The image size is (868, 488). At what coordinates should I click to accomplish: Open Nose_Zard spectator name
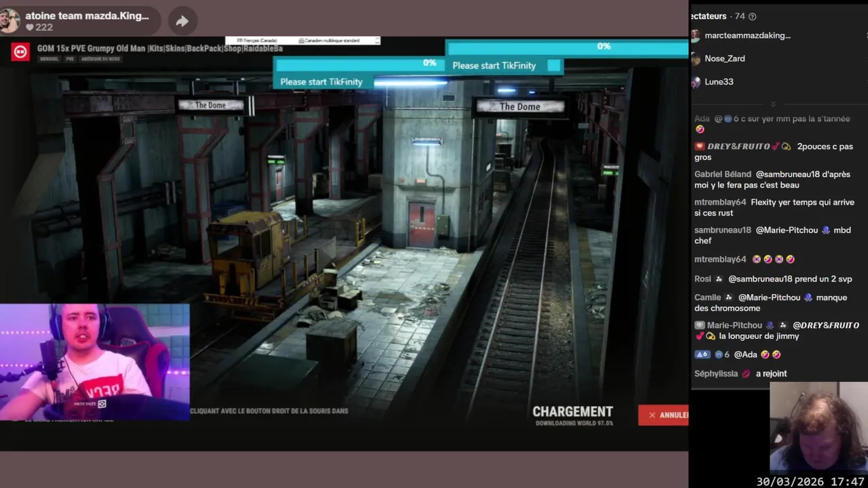click(724, 58)
